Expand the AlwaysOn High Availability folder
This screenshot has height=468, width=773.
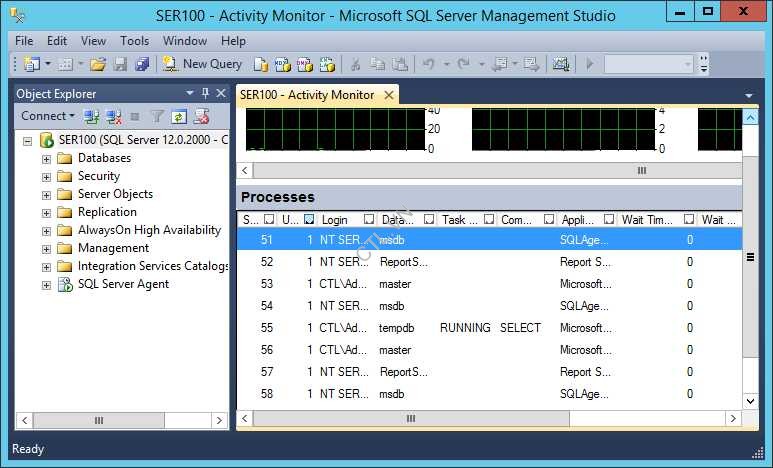46,231
